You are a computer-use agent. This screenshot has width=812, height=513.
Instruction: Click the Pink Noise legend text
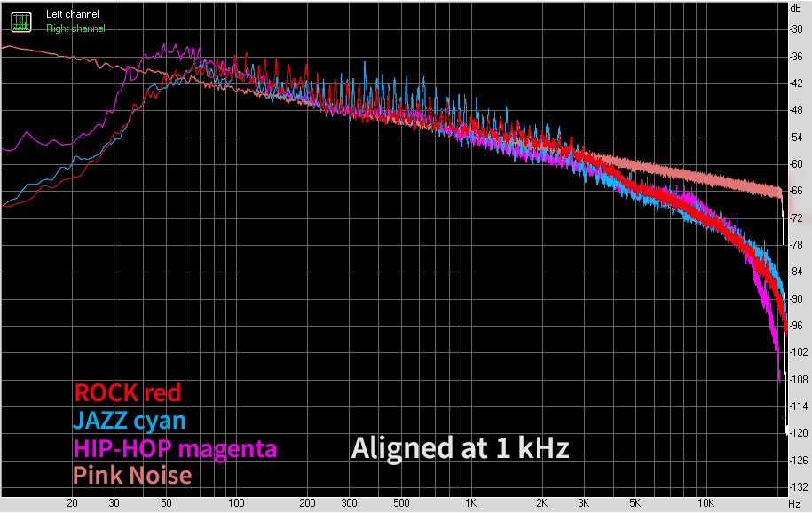(x=132, y=475)
